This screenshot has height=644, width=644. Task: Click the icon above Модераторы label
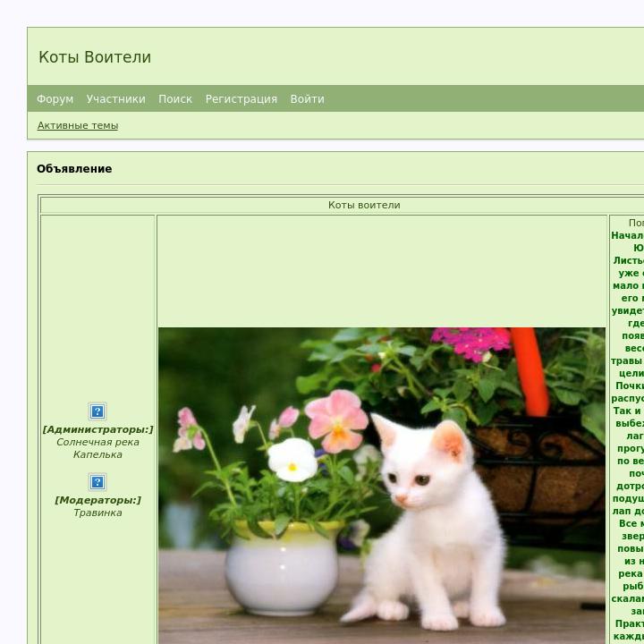(x=97, y=482)
